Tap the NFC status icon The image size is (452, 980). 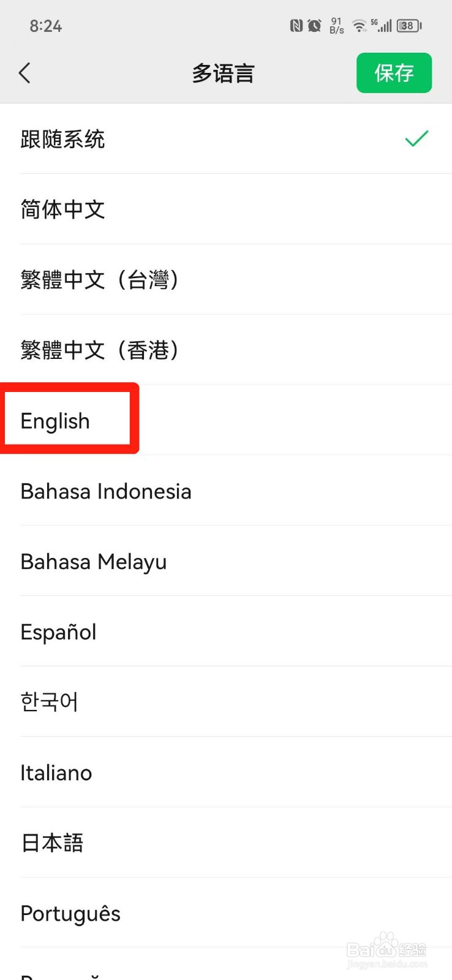pyautogui.click(x=296, y=26)
